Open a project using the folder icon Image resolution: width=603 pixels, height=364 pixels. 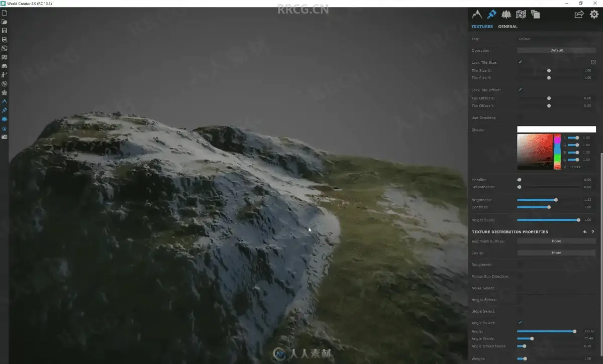pyautogui.click(x=4, y=22)
